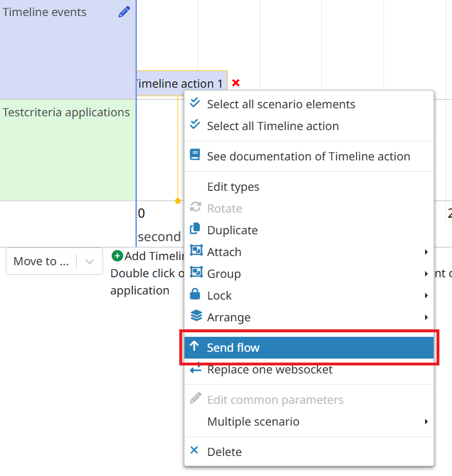Click Add Timeline button text
The width and height of the screenshot is (452, 476).
click(154, 256)
